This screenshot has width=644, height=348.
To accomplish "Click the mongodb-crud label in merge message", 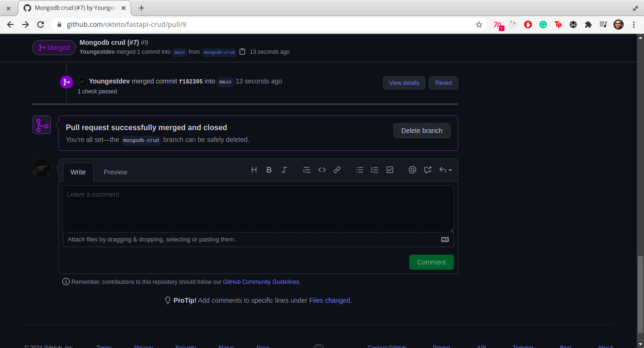I will tap(141, 141).
